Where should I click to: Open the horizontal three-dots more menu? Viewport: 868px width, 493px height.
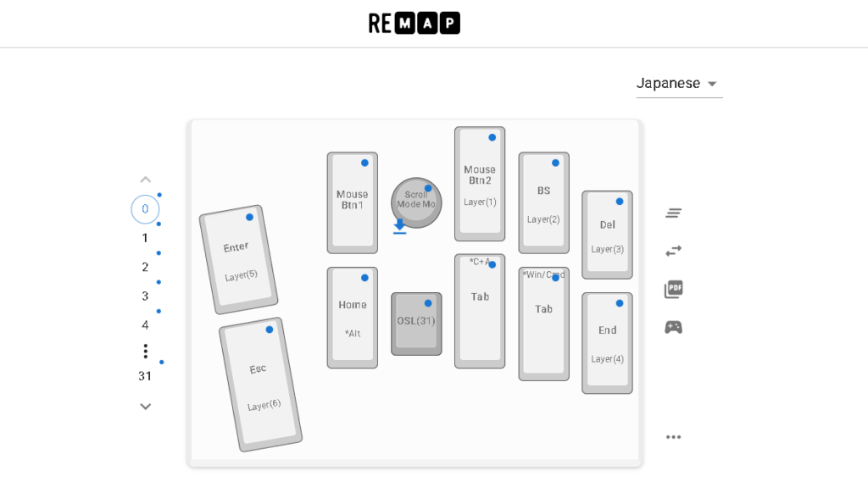point(673,437)
